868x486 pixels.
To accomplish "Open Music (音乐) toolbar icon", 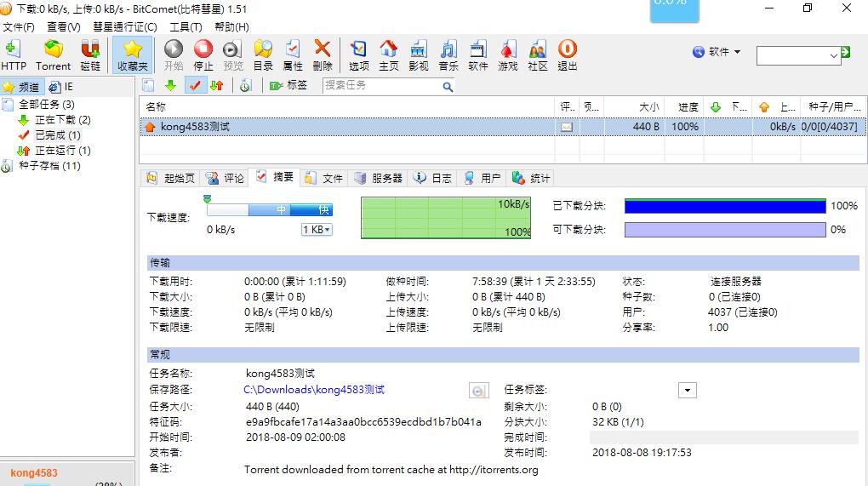I will [x=448, y=55].
